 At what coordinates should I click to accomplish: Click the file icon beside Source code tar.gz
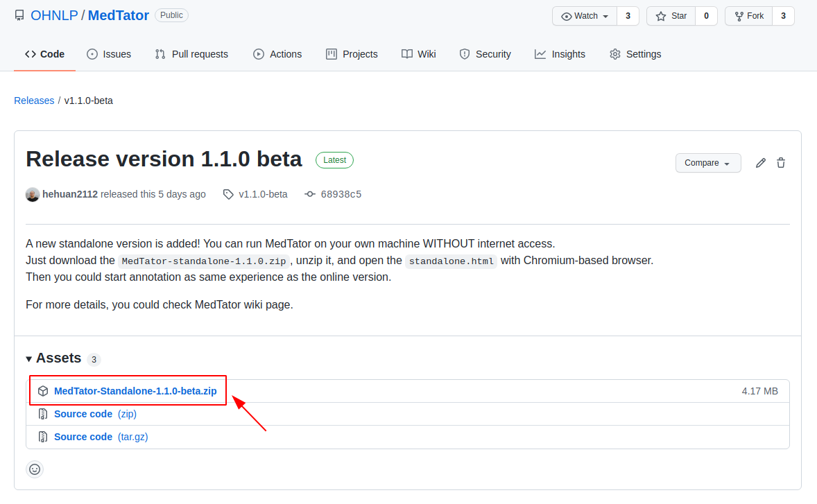pos(43,437)
